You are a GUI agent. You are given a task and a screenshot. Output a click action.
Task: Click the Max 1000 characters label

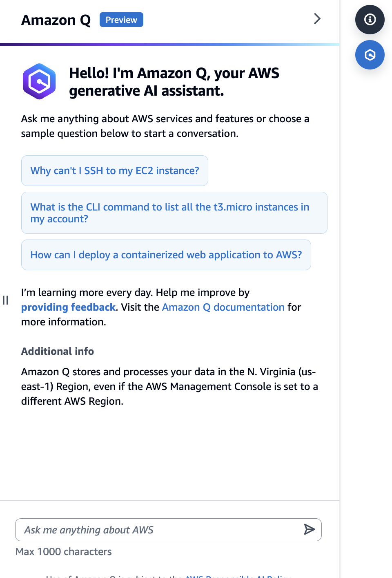point(63,551)
